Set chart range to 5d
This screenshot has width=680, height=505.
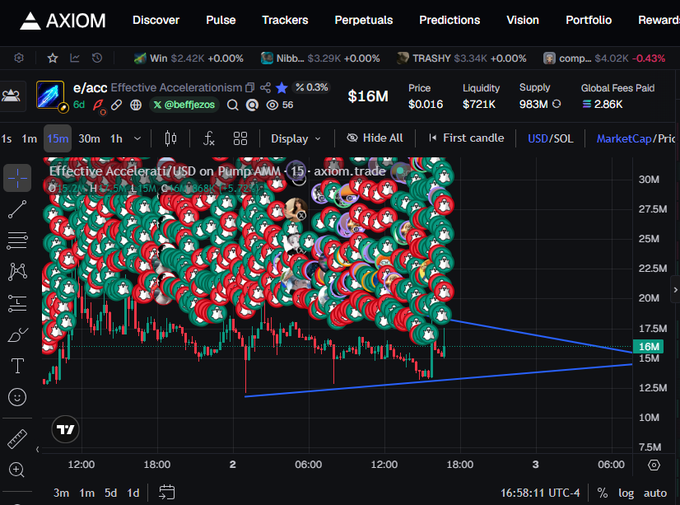[111, 493]
